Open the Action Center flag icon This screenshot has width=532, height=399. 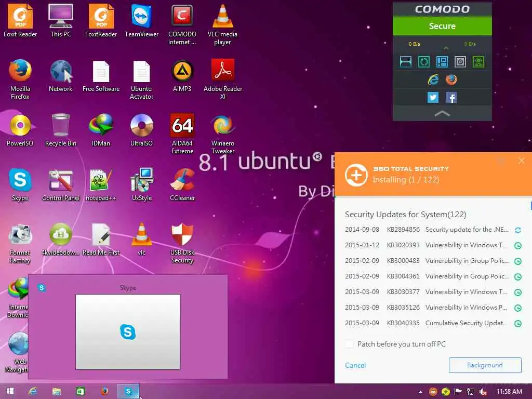pos(458,392)
